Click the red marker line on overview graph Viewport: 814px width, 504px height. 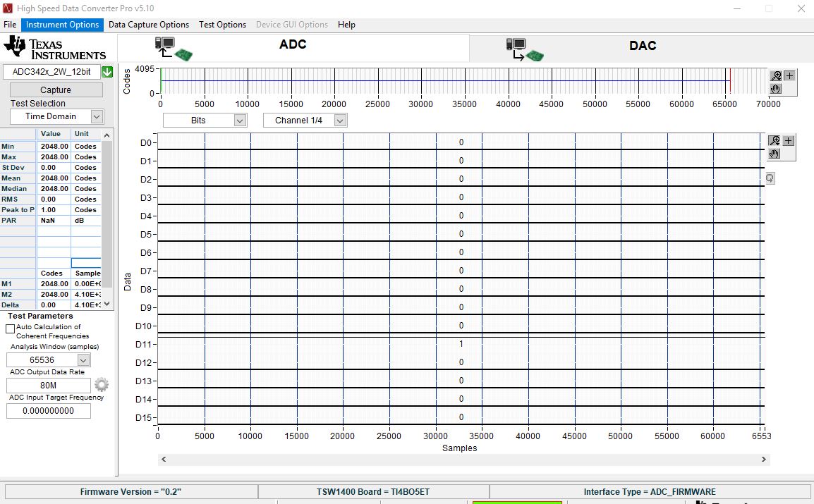(x=730, y=80)
